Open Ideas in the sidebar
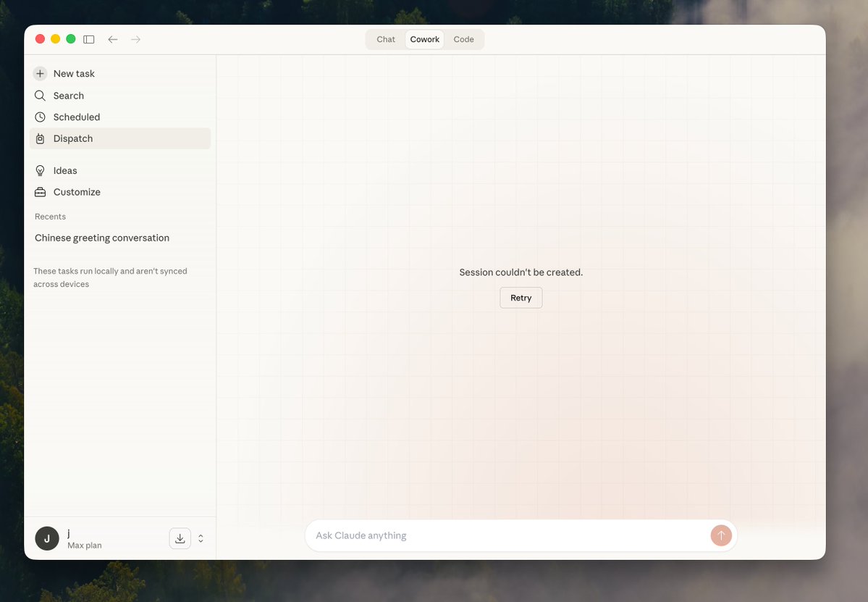868x602 pixels. 120,170
